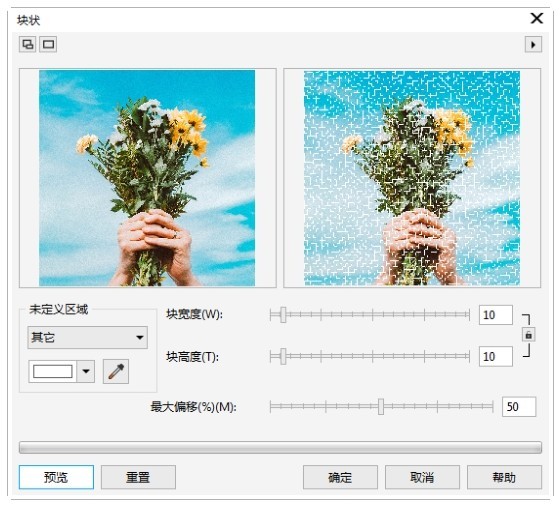The width and height of the screenshot is (560, 506).
Task: Focus the 块高度 value field
Action: (496, 356)
